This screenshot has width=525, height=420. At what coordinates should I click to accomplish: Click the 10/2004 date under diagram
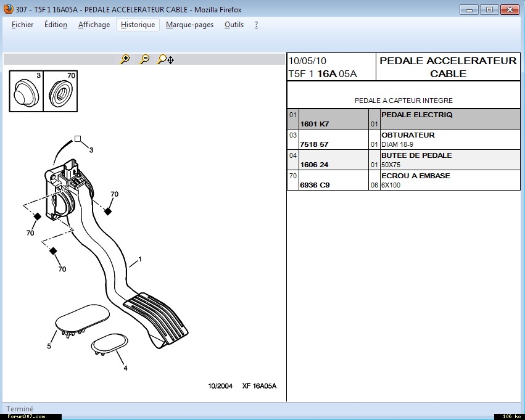[x=220, y=386]
